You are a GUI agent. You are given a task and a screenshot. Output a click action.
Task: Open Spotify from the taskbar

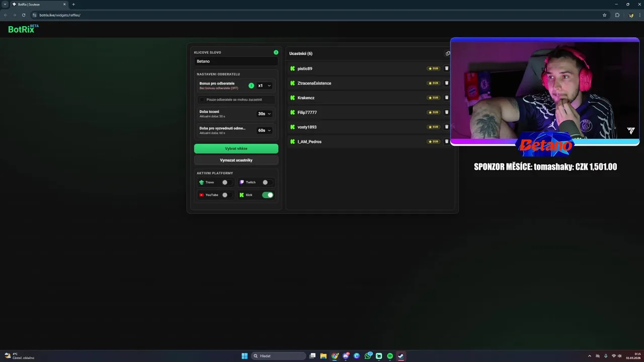(390, 356)
